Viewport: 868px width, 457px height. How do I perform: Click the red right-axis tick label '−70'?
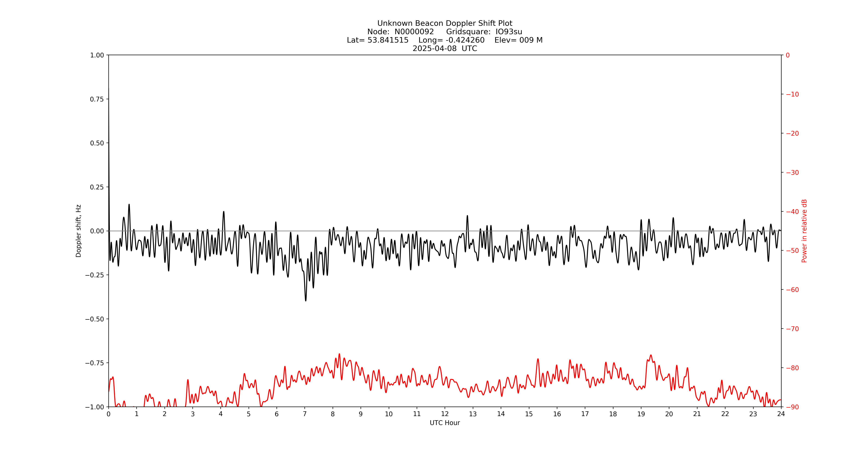click(792, 329)
